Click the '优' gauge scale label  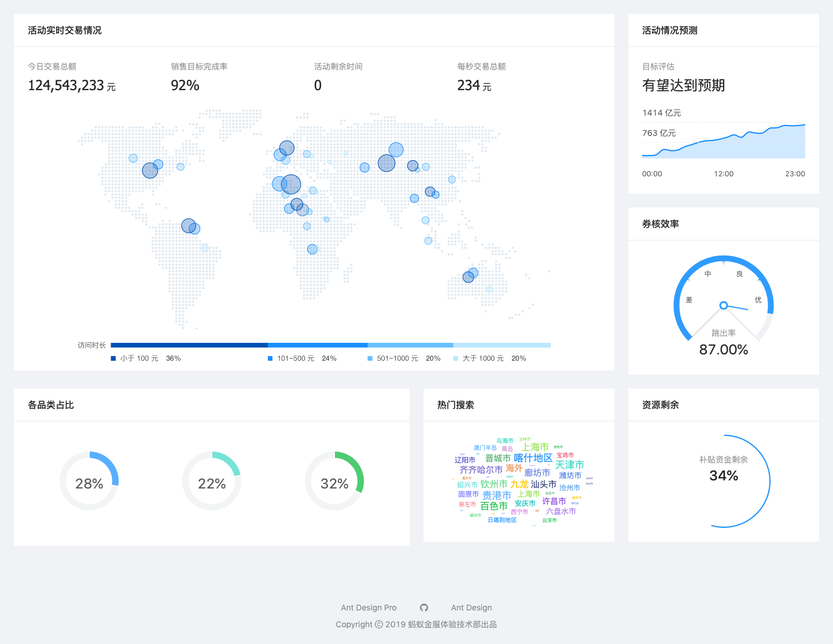[x=758, y=300]
